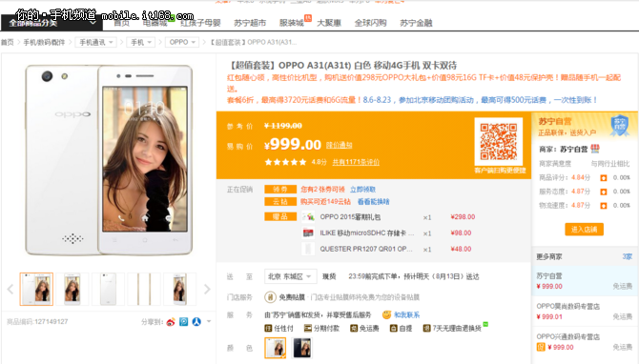Expand 手机通讯 breadcrumb dropdown
This screenshot has width=639, height=364.
[x=96, y=42]
